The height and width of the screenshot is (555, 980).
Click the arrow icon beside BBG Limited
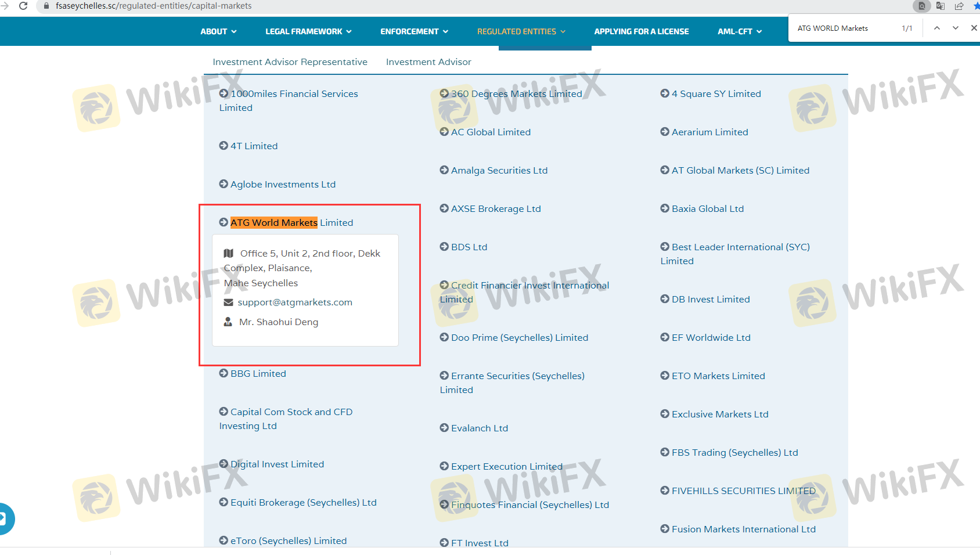tap(224, 373)
